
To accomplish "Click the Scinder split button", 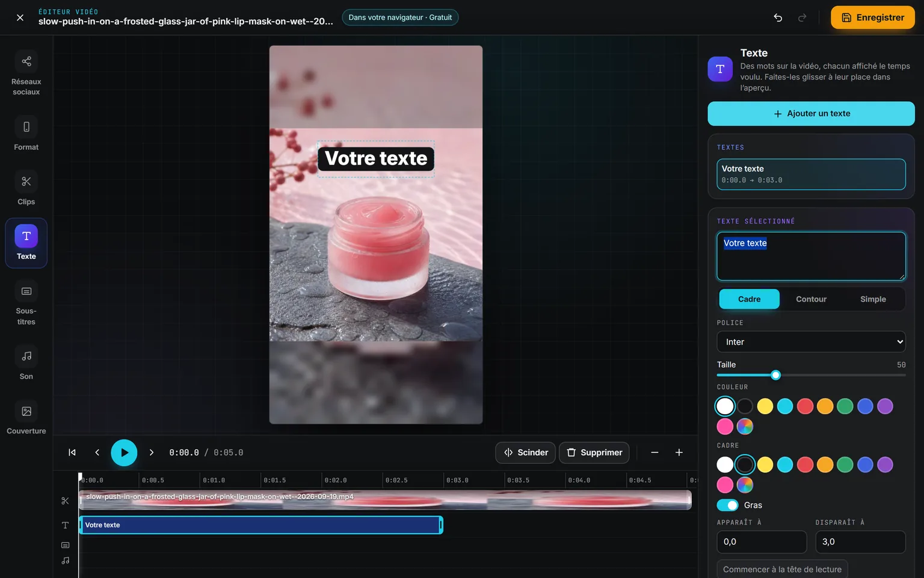I will point(526,453).
